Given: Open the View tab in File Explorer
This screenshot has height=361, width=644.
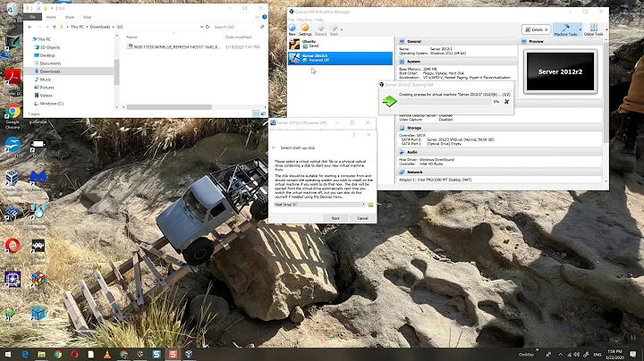Looking at the screenshot, I should click(87, 17).
